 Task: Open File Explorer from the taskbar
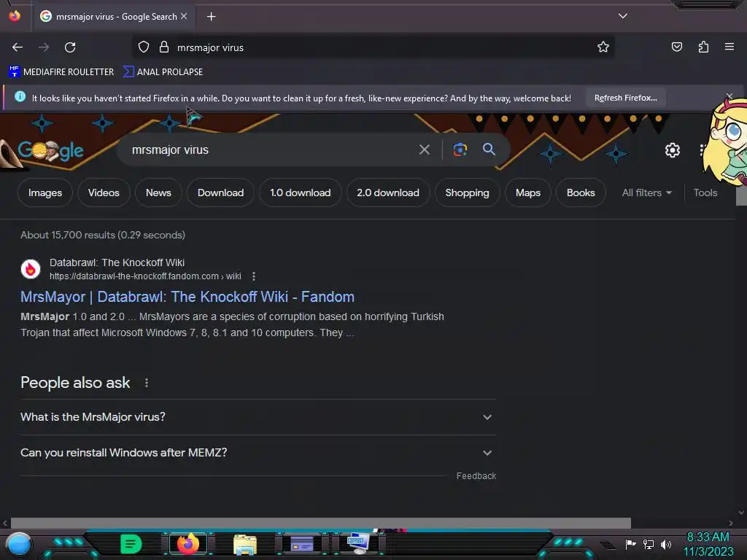coord(245,544)
